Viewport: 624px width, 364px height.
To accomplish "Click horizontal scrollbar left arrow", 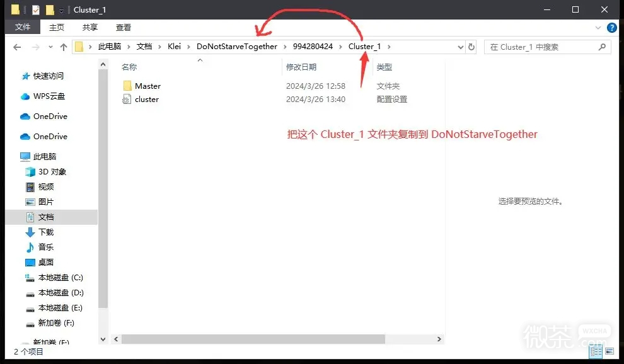I will pos(116,339).
